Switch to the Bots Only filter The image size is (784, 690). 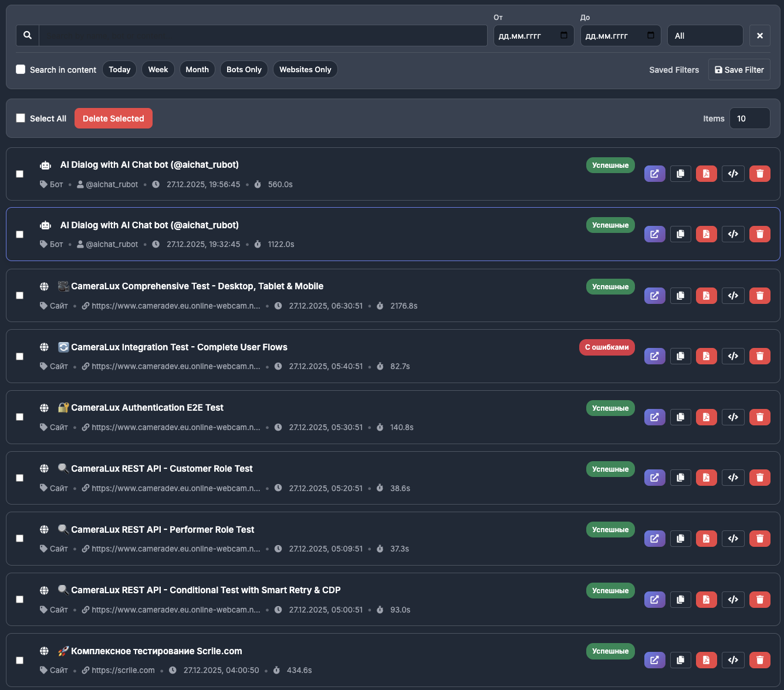coord(244,69)
